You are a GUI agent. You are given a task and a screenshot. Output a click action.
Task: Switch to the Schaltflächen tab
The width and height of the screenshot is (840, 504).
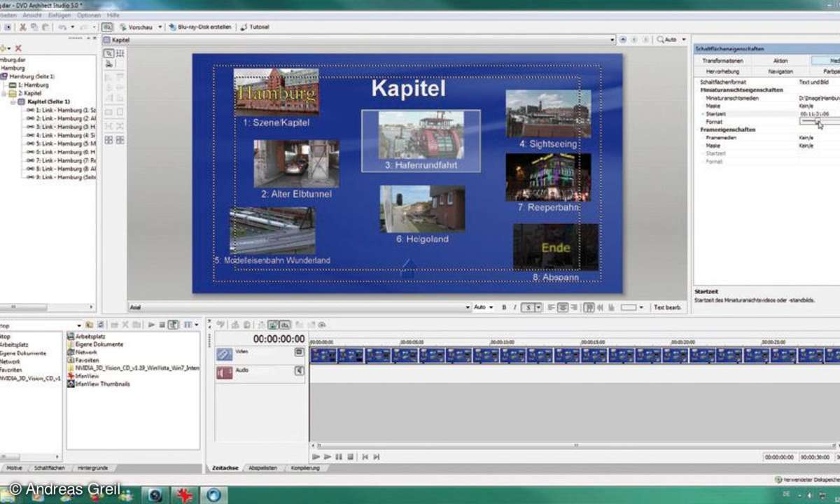pyautogui.click(x=50, y=468)
